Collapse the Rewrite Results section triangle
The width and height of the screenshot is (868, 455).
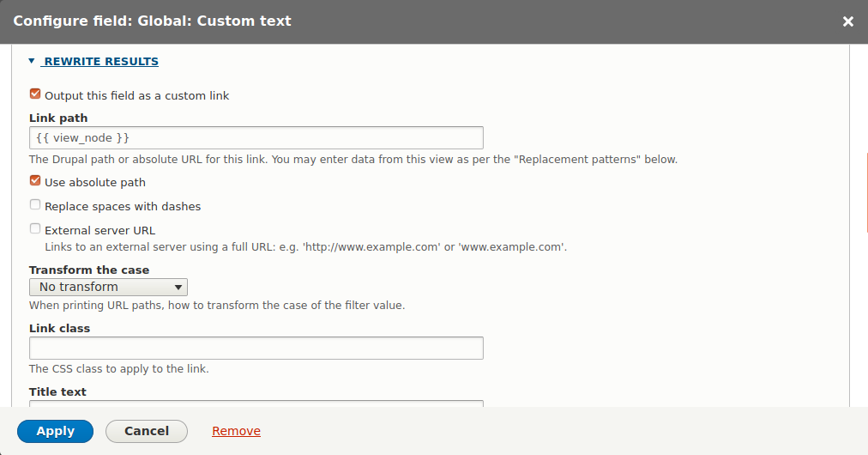(x=32, y=62)
